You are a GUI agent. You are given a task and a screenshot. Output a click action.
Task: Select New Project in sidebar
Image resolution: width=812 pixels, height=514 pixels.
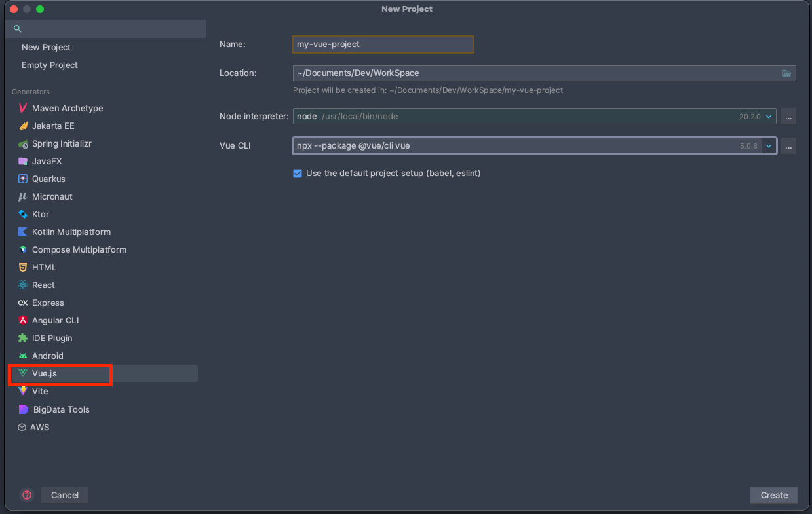point(46,47)
